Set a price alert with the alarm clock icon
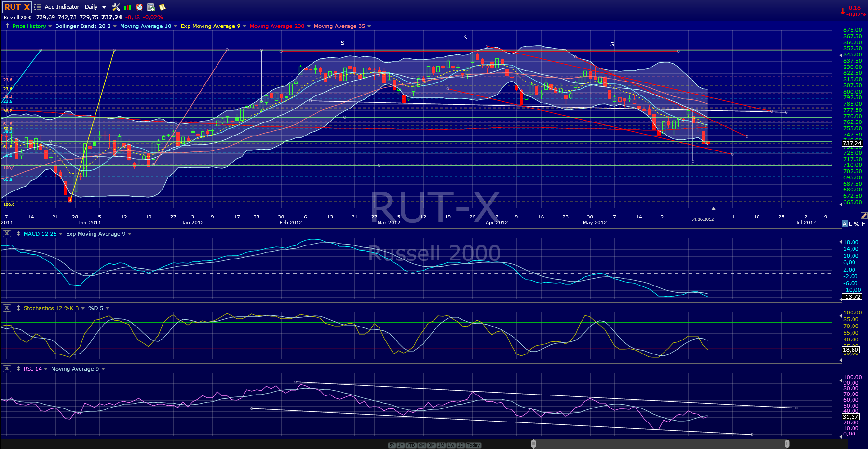This screenshot has height=449, width=868. [139, 7]
